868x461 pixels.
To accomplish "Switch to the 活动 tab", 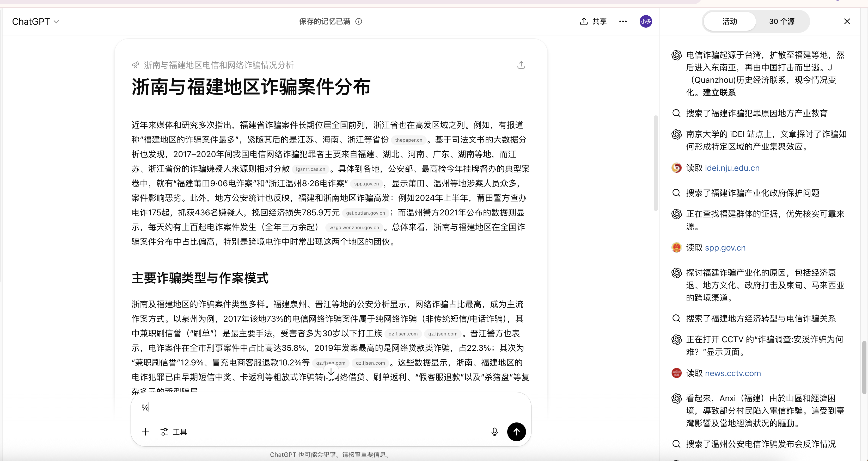I will [730, 21].
